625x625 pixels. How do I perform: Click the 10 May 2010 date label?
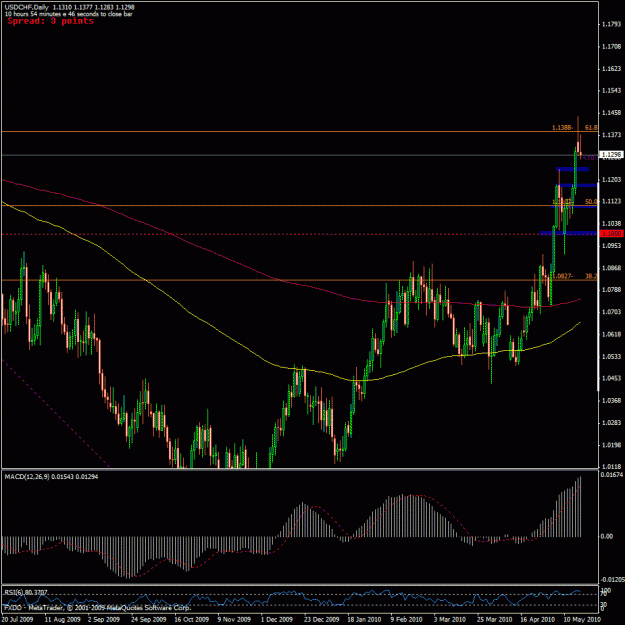tap(582, 620)
